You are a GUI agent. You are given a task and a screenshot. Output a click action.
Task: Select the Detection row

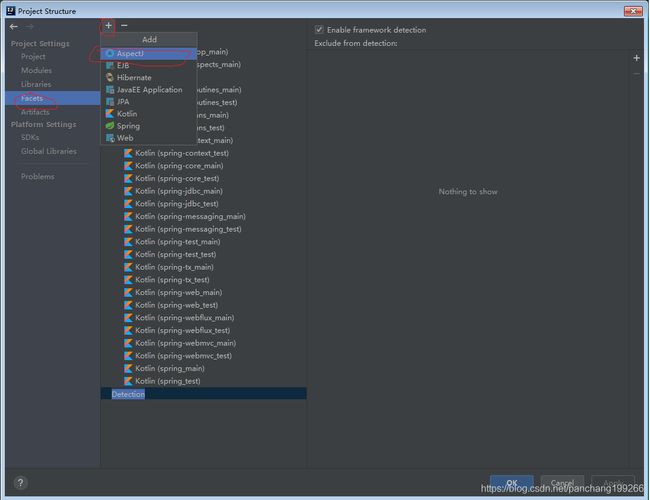coord(204,394)
